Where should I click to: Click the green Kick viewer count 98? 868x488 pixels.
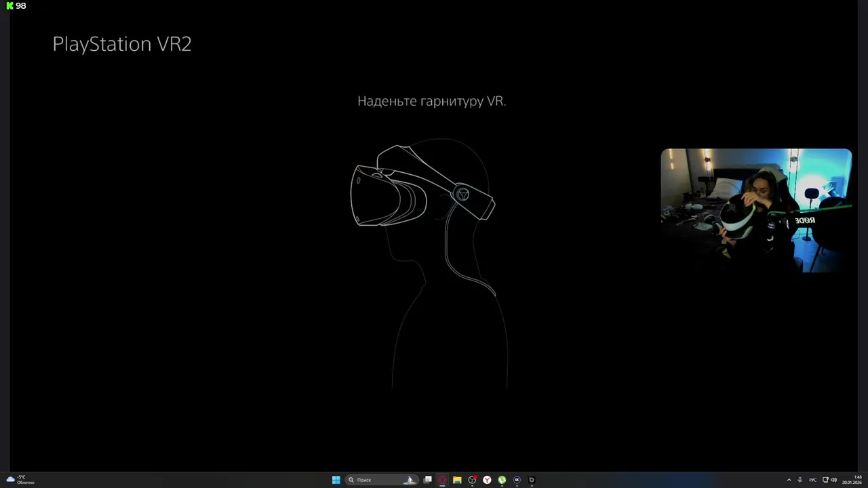pyautogui.click(x=16, y=5)
